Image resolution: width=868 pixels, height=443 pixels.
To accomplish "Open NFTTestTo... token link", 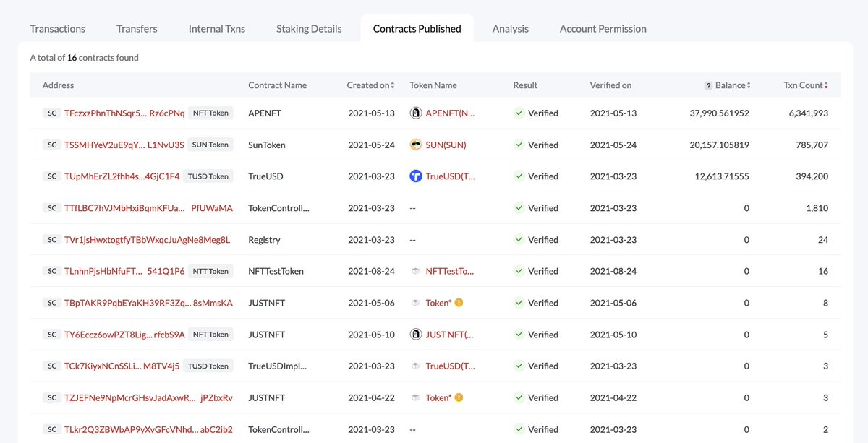I will (x=450, y=271).
